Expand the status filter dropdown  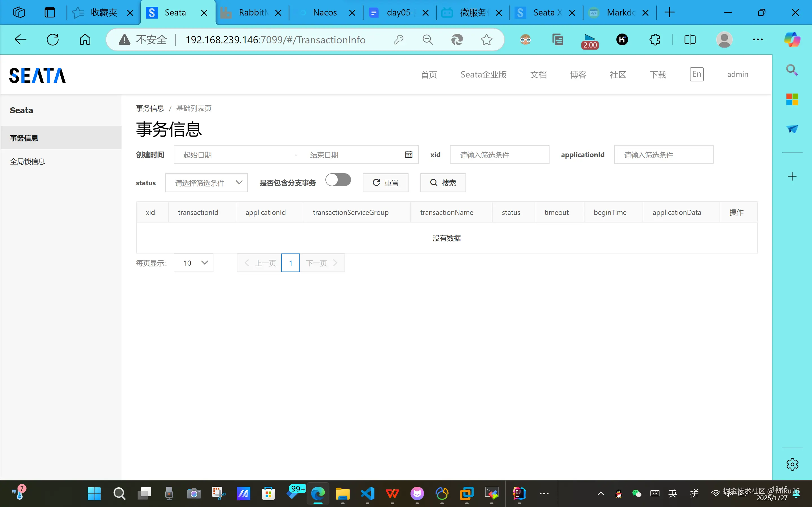(206, 183)
